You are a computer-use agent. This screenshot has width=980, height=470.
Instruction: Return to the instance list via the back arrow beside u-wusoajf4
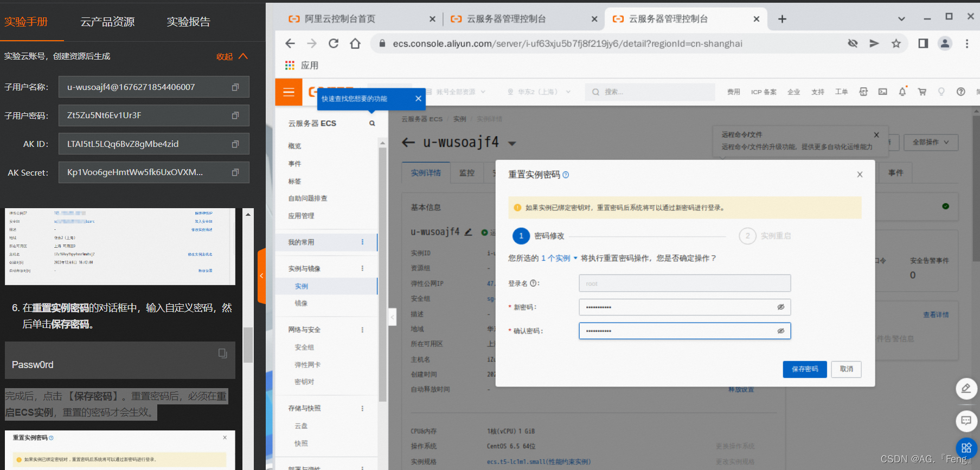coord(408,143)
